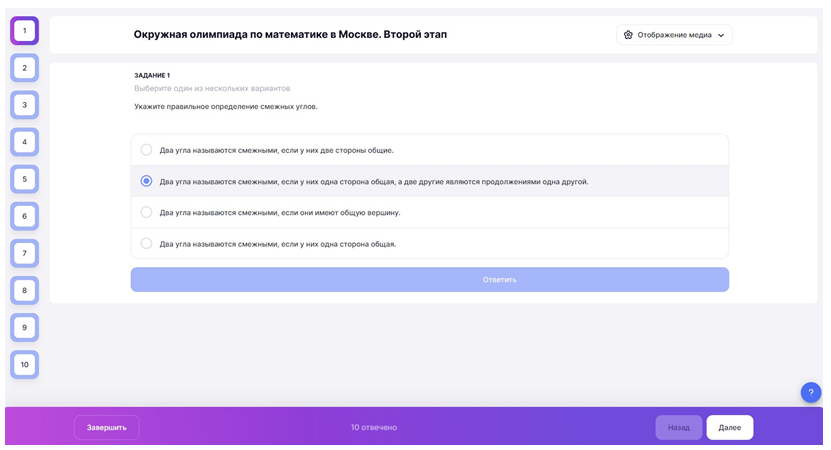This screenshot has width=831, height=450.
Task: Select current question 1 tile
Action: (25, 31)
